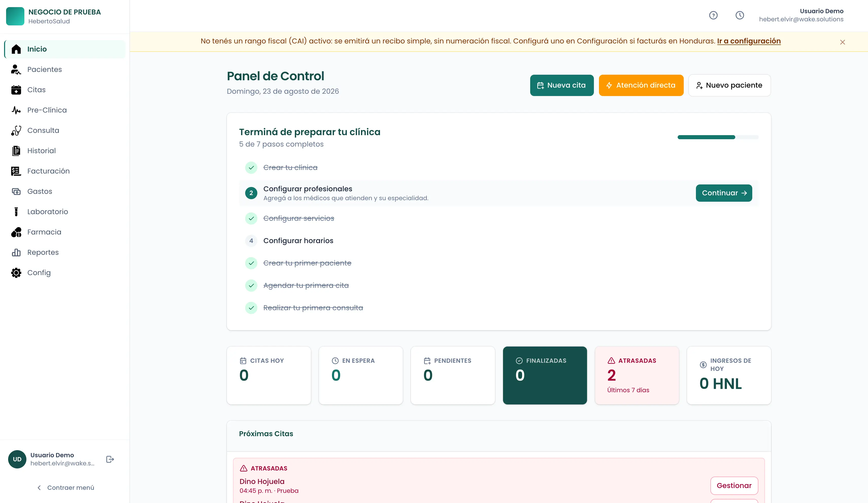Click the Ingresos de Hoy card

(x=729, y=375)
